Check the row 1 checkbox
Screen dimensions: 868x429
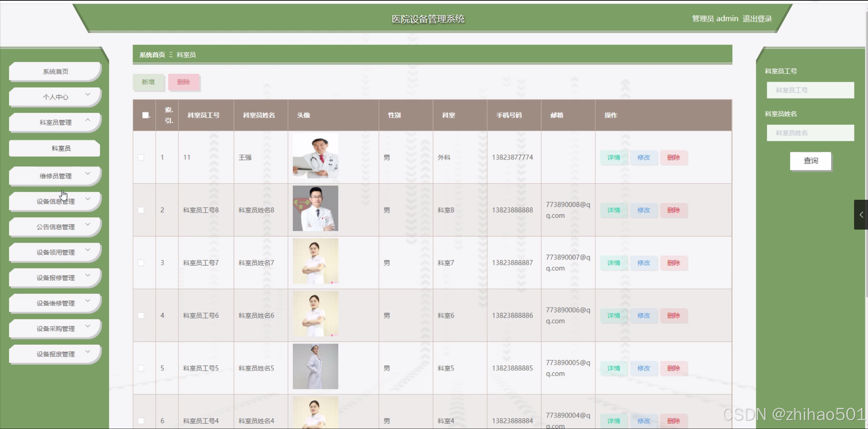141,157
